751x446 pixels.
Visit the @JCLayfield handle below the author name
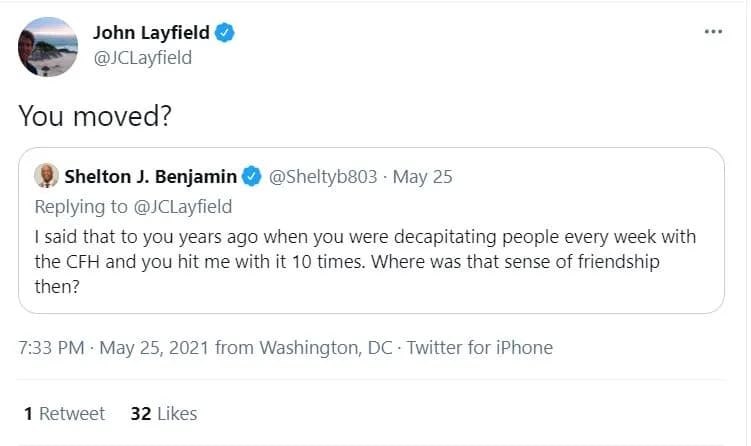(142, 58)
